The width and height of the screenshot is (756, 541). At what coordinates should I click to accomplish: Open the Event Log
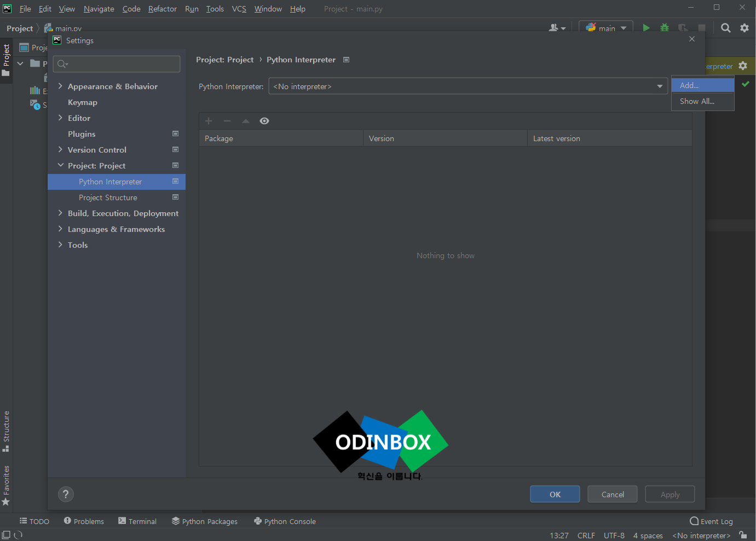[711, 521]
